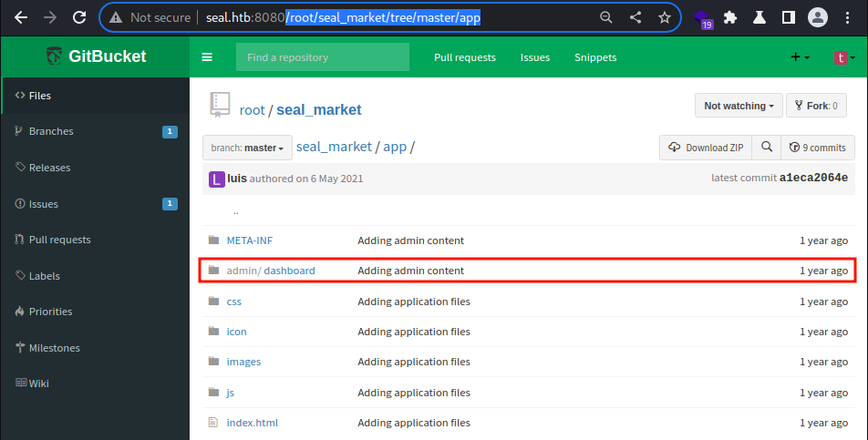Screen dimensions: 868x440
Task: Open the branch: master selector
Action: click(x=247, y=148)
